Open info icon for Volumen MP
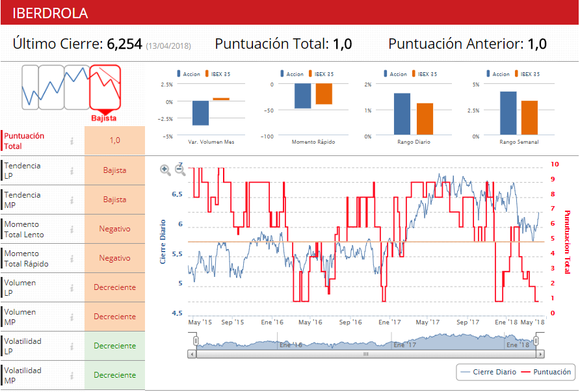 pos(72,317)
